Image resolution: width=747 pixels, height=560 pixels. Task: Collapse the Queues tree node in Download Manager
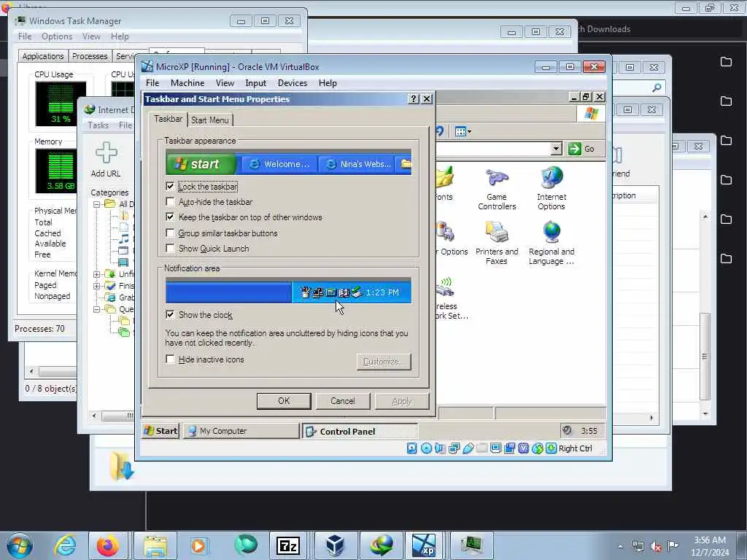[x=97, y=309]
